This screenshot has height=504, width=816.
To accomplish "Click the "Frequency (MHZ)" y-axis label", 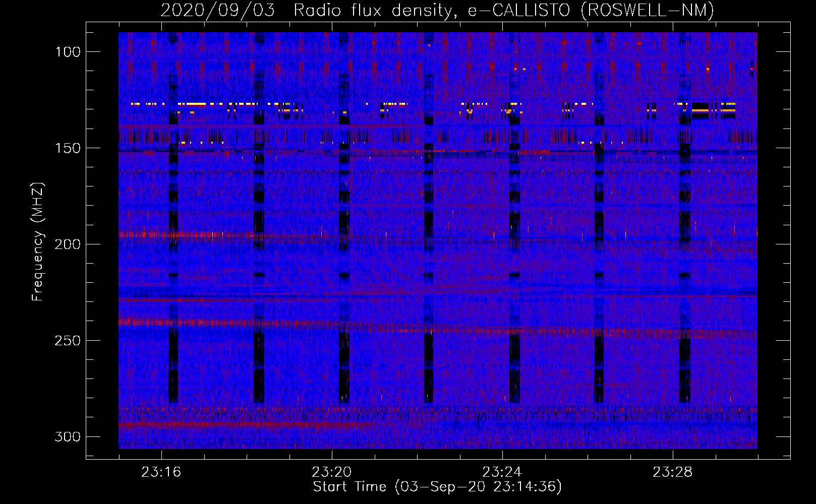I will point(38,242).
